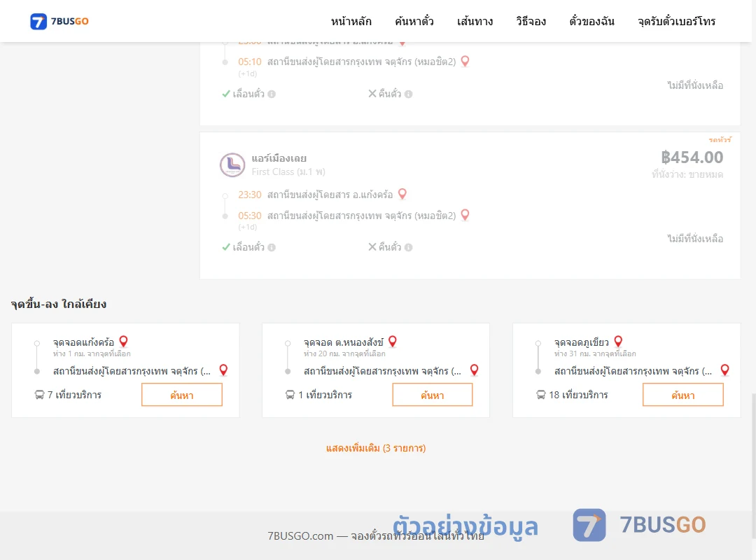756x560 pixels.
Task: Click destination map pin in ต.หนองสังข์ card
Action: tap(475, 370)
